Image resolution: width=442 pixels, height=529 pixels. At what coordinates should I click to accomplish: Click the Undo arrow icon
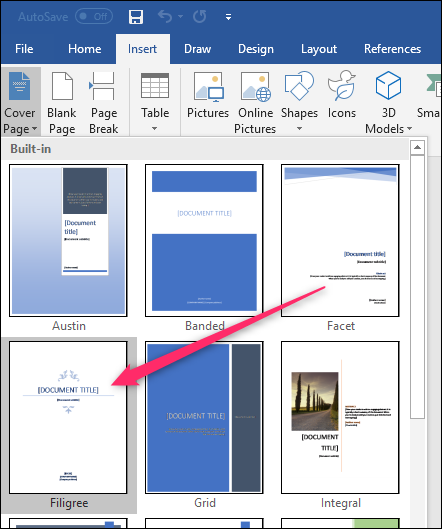165,16
